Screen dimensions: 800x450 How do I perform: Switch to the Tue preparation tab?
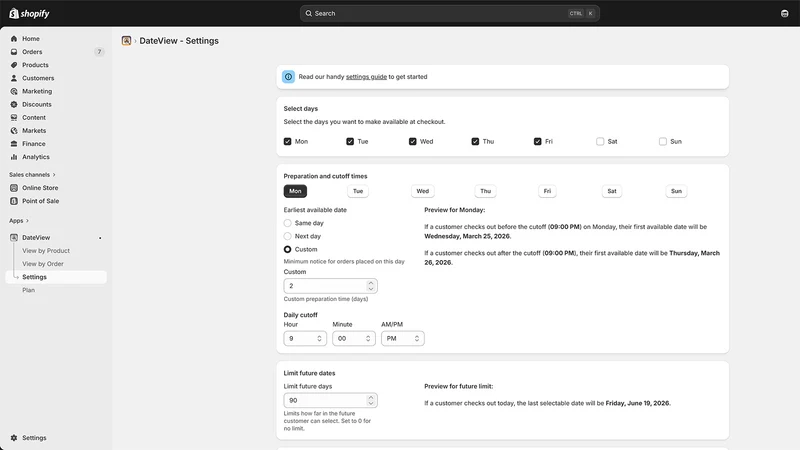click(x=358, y=191)
